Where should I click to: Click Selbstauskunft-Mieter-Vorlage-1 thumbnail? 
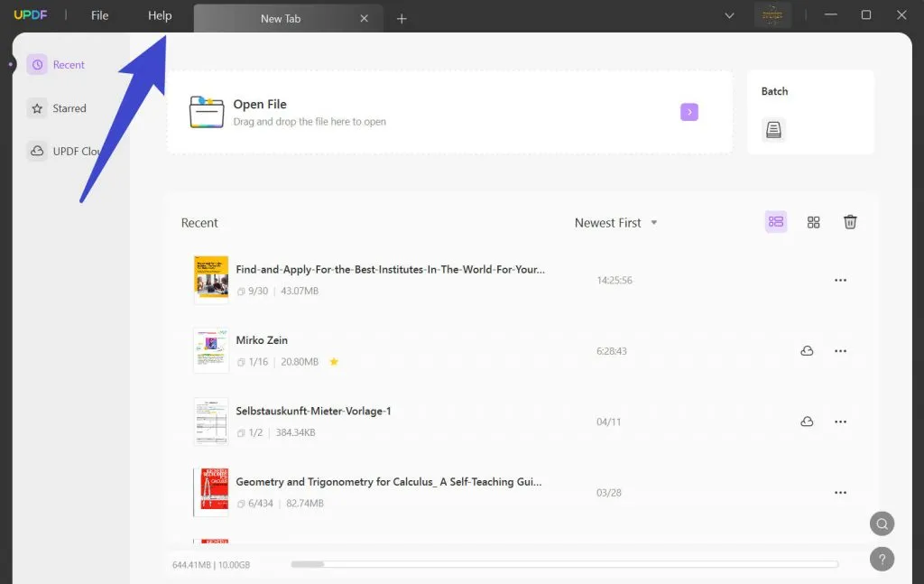pyautogui.click(x=211, y=422)
